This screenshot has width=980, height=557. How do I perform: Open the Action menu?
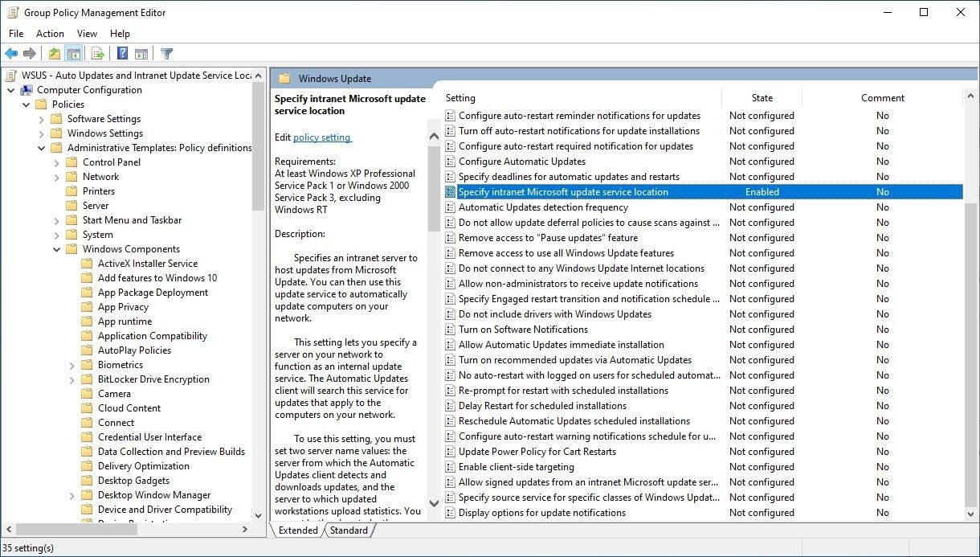coord(50,34)
